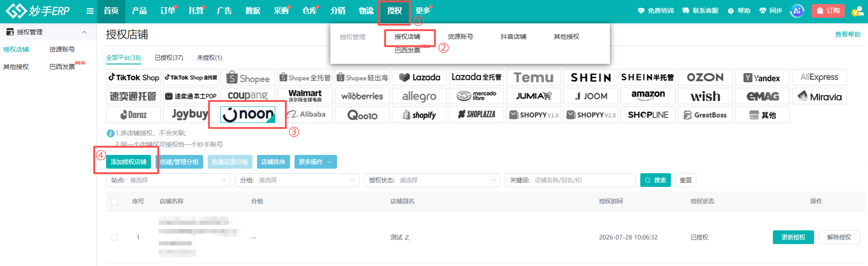Select the Miravia platform tile
Image resolution: width=868 pixels, height=266 pixels.
click(820, 96)
